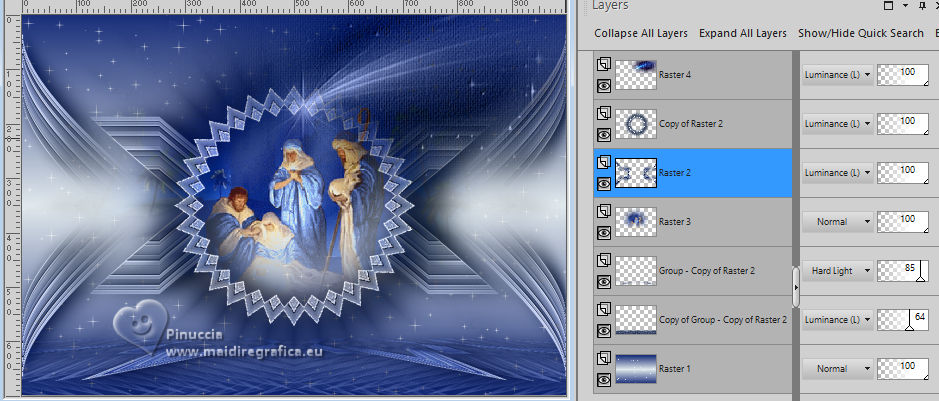Click opacity slider of Raster 3 layer
This screenshot has width=939, height=401.
903,222
